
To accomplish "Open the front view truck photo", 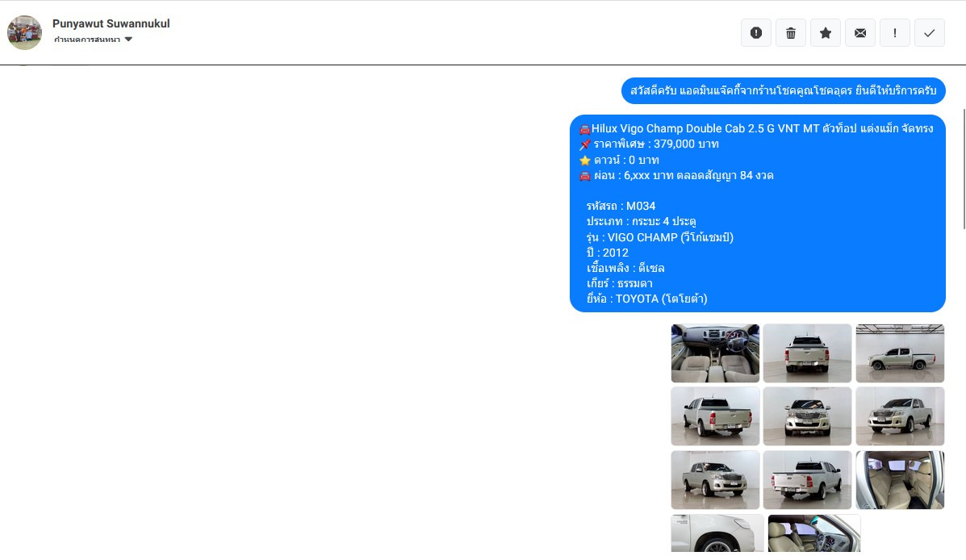I will tap(807, 416).
